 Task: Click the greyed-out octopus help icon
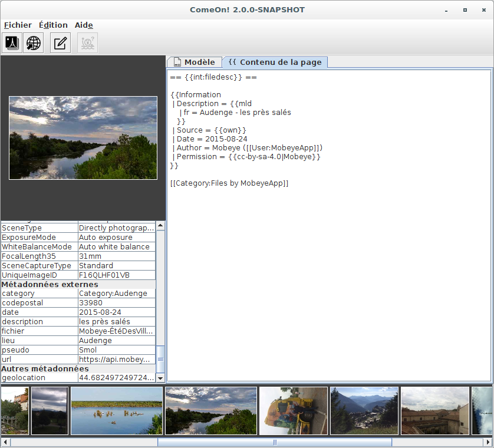(x=88, y=43)
